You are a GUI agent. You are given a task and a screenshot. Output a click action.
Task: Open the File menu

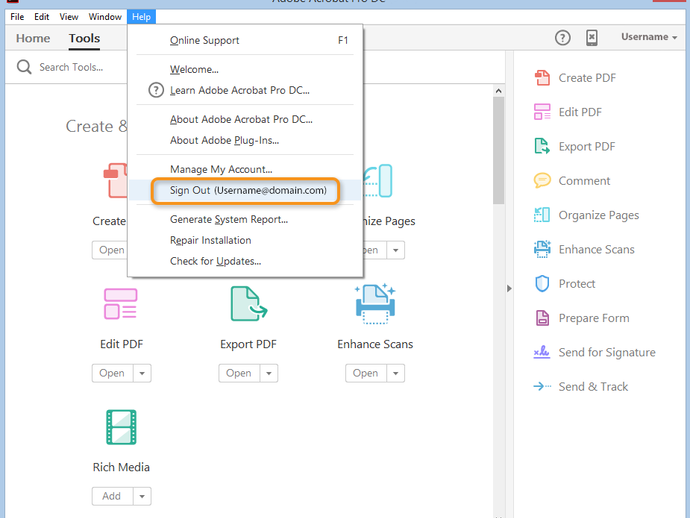coord(17,17)
